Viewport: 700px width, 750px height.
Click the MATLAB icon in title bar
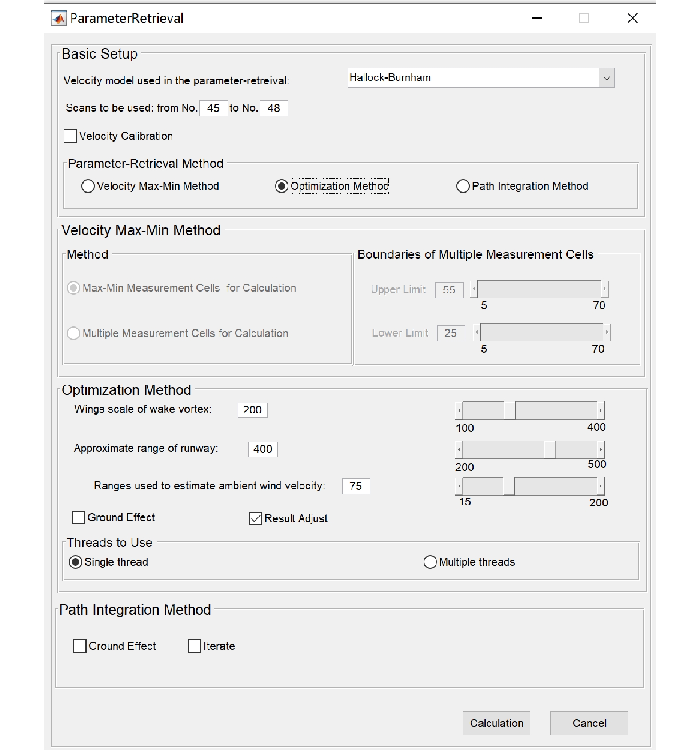[59, 18]
